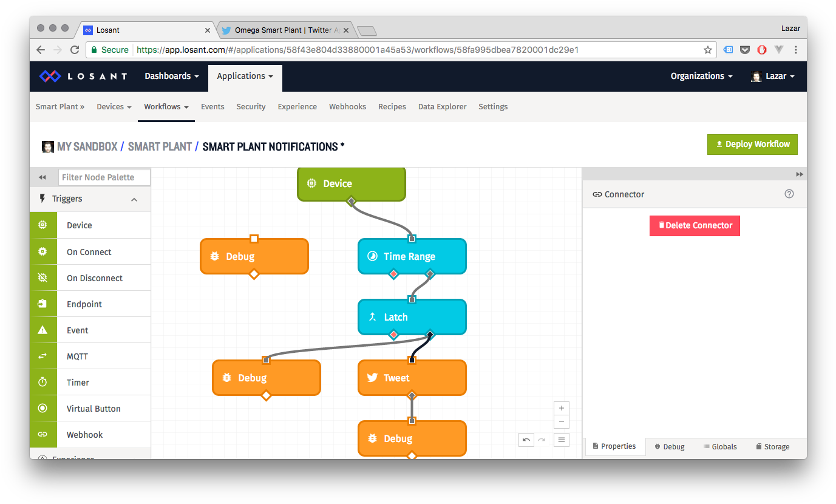Click the Webhook trigger icon in palette
836x504 pixels.
click(x=42, y=435)
